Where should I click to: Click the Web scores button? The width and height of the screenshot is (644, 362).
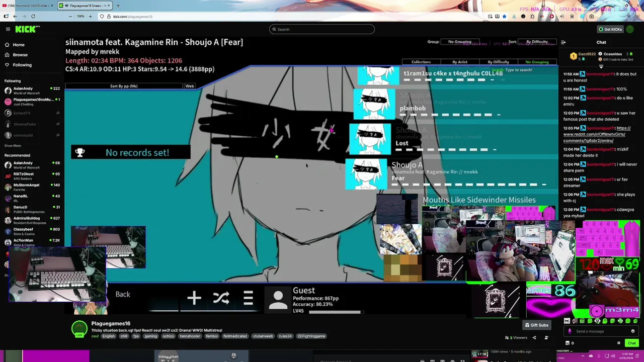coord(190,86)
